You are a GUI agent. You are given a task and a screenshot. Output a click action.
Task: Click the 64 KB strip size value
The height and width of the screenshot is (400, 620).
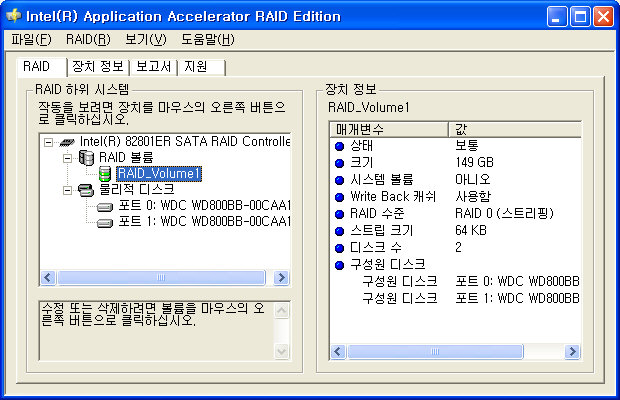(471, 230)
